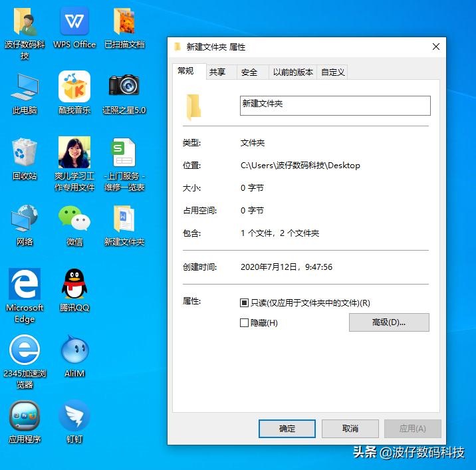Launch 微信 WeChat from desktop

click(x=74, y=218)
